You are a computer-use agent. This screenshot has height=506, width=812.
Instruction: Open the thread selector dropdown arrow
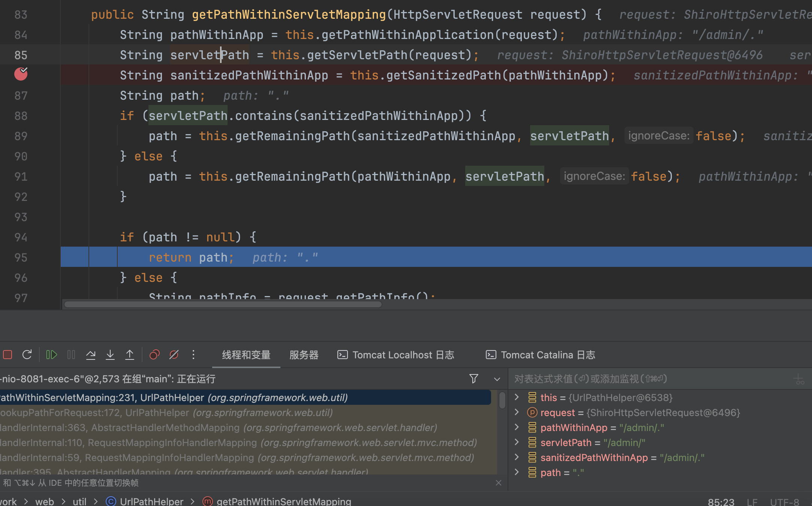click(497, 379)
